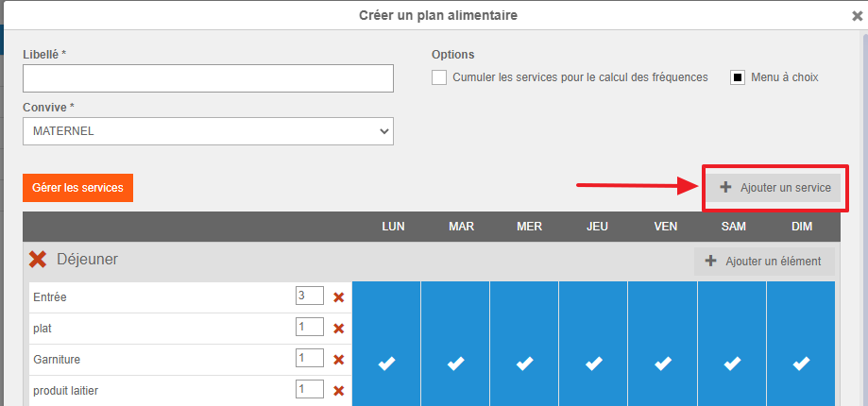Toggle the Saturday (SAM) checkmark cell

pos(732,364)
